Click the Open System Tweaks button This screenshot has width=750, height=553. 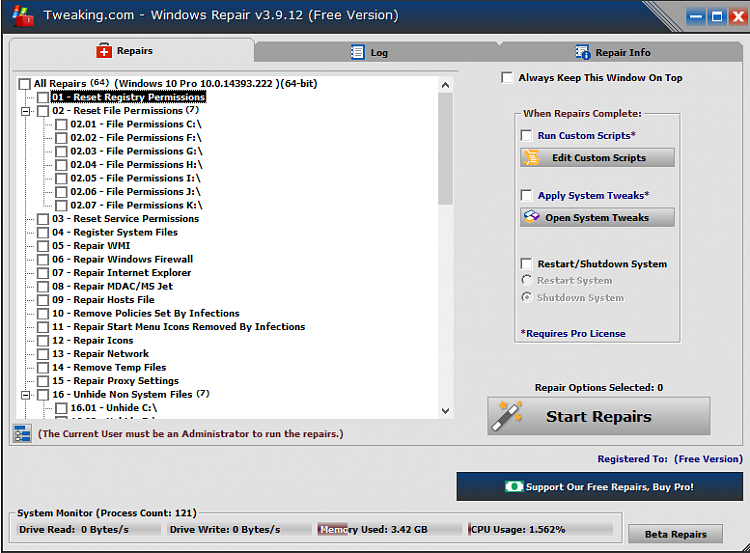(597, 217)
